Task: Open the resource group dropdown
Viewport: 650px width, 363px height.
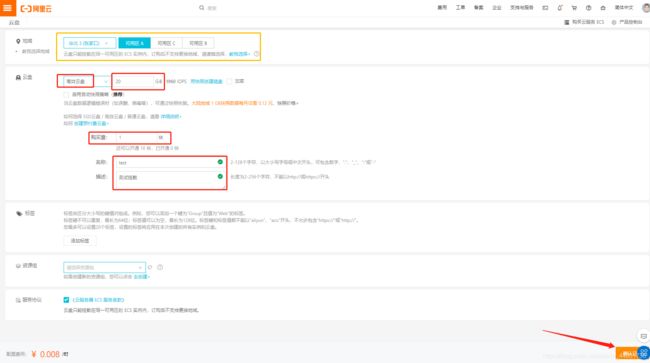Action: (104, 267)
